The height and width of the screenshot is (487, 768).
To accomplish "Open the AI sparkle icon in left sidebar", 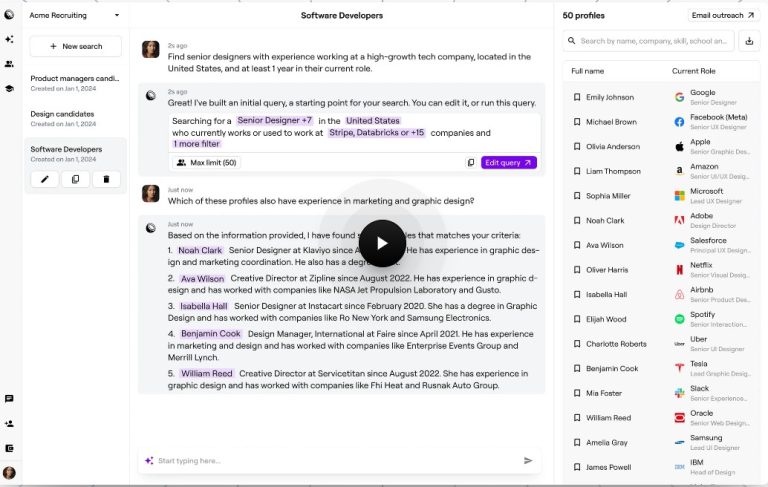I will 9,39.
